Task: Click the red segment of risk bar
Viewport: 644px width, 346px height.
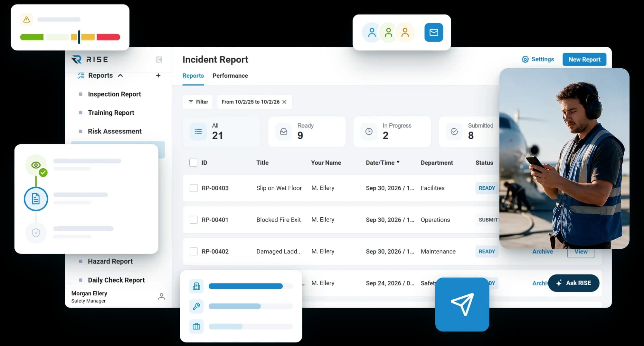Action: pos(108,37)
